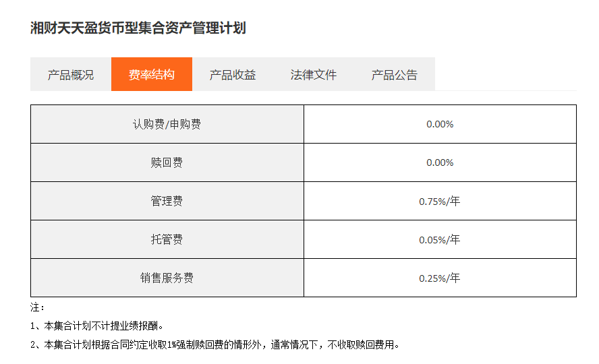Switch to the 产品概况 tab
599x364 pixels.
coord(71,75)
